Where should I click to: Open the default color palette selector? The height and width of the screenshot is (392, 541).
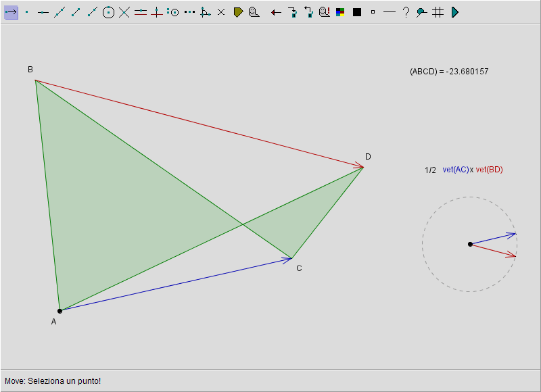point(340,12)
